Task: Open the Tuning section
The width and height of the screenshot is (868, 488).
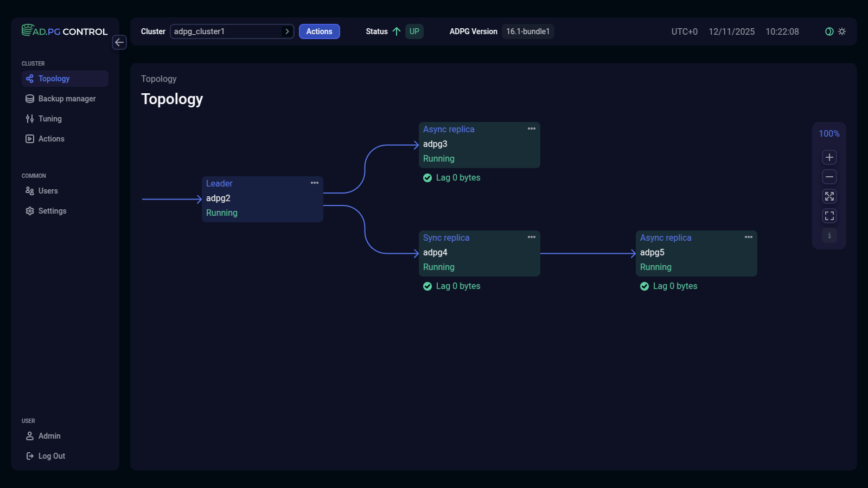Action: tap(50, 119)
